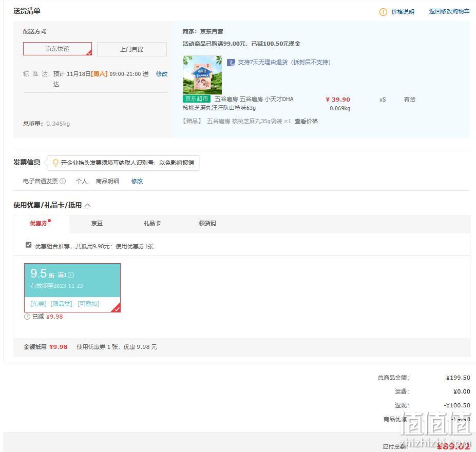
Task: Click 查看价格 for the gift item
Action: [x=306, y=122]
